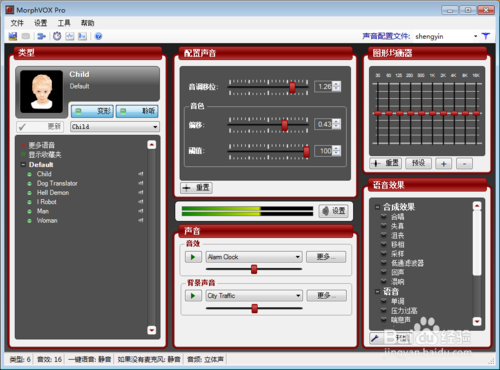Click the speaker icon in Hell Demon row
The height and width of the screenshot is (370, 500).
click(141, 192)
